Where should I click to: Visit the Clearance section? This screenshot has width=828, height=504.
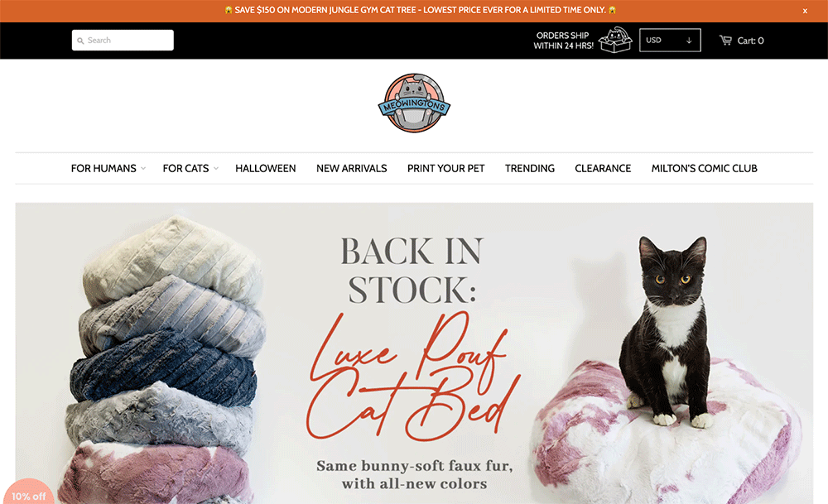(603, 168)
